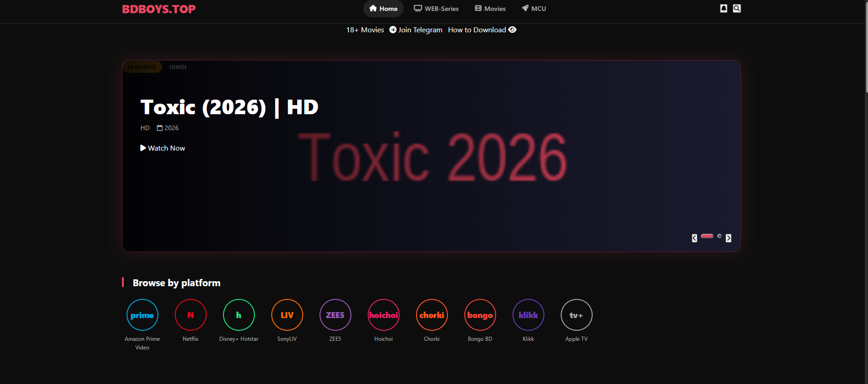Click the FEATURED badge on the banner
The height and width of the screenshot is (384, 868).
pos(142,67)
